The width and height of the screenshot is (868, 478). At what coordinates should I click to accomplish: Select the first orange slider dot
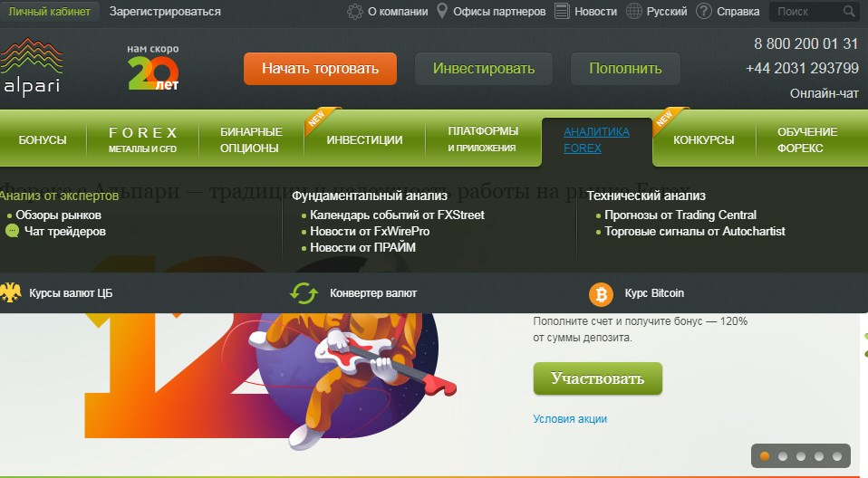(x=765, y=456)
